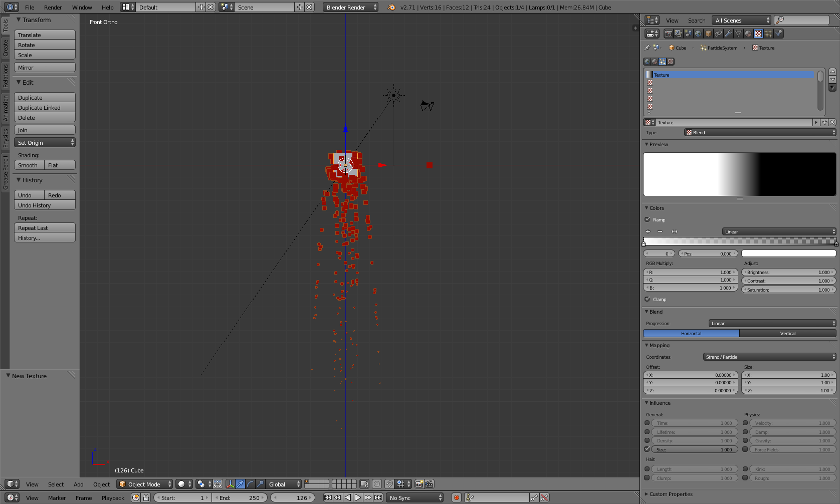Click the Smooth shading button

[x=29, y=165]
